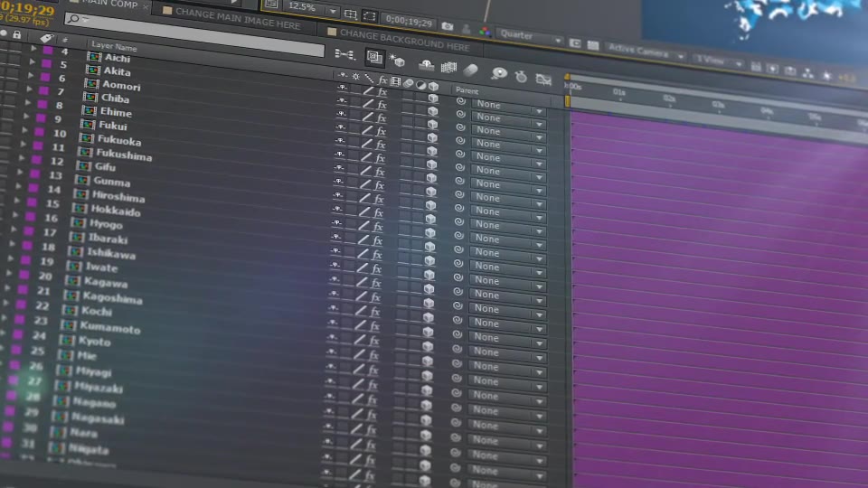Select the Kumamoto layer name
868x488 pixels.
pyautogui.click(x=109, y=327)
